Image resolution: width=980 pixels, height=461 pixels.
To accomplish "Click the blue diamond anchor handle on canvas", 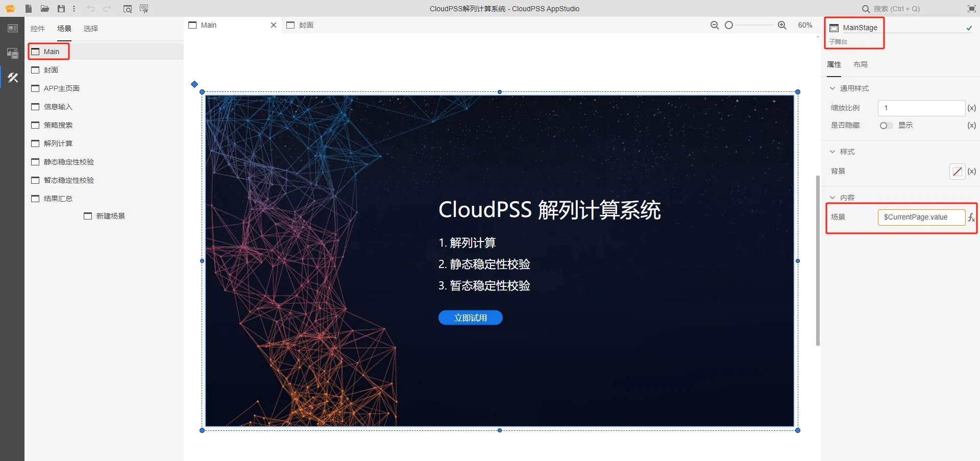I will click(x=194, y=84).
